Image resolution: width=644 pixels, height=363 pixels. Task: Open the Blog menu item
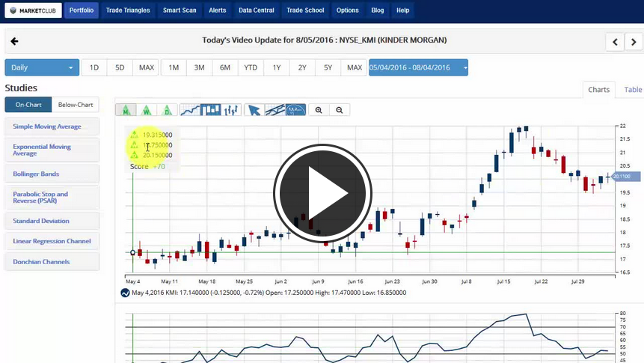[378, 10]
